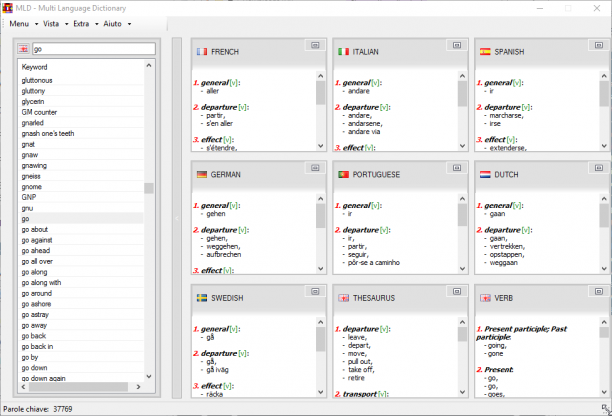
Task: Maximize the Portuguese panel
Action: pyautogui.click(x=457, y=168)
